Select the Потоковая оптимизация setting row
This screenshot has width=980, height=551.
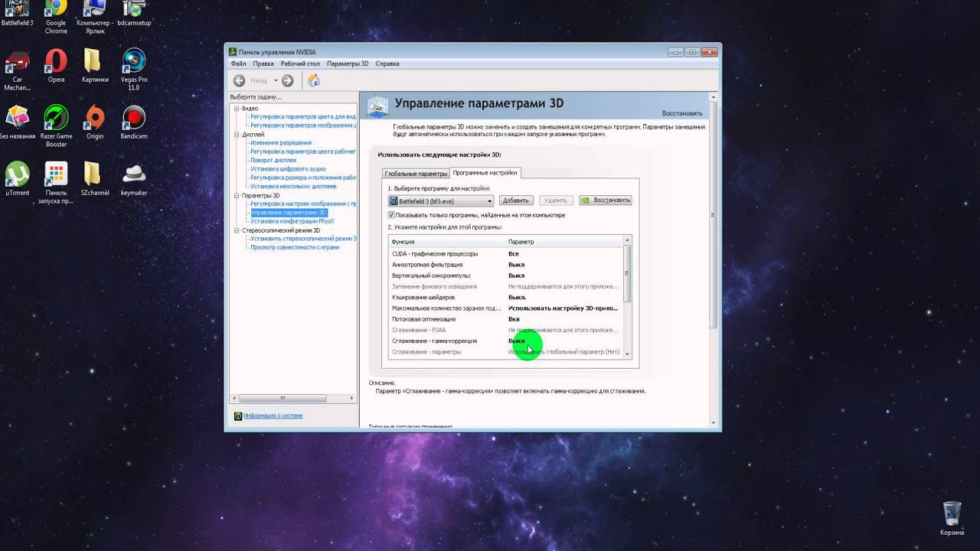(506, 319)
